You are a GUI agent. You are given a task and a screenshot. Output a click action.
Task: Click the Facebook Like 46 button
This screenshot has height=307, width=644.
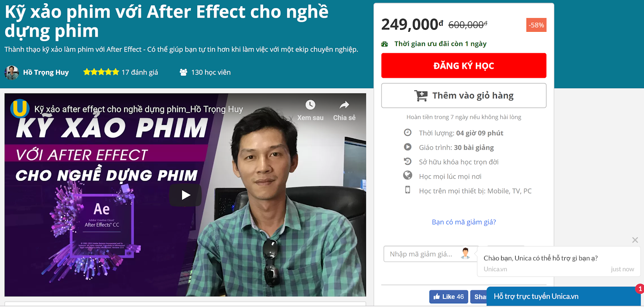point(449,297)
